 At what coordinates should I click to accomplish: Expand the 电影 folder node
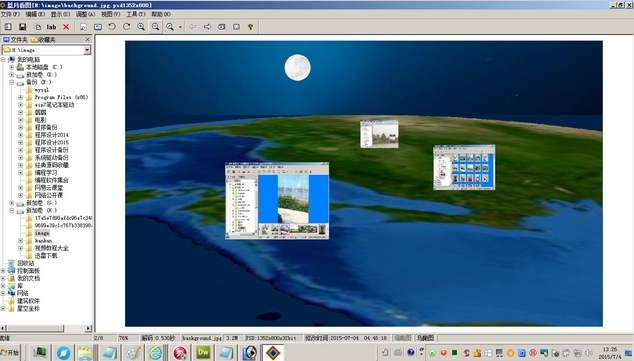tap(21, 120)
